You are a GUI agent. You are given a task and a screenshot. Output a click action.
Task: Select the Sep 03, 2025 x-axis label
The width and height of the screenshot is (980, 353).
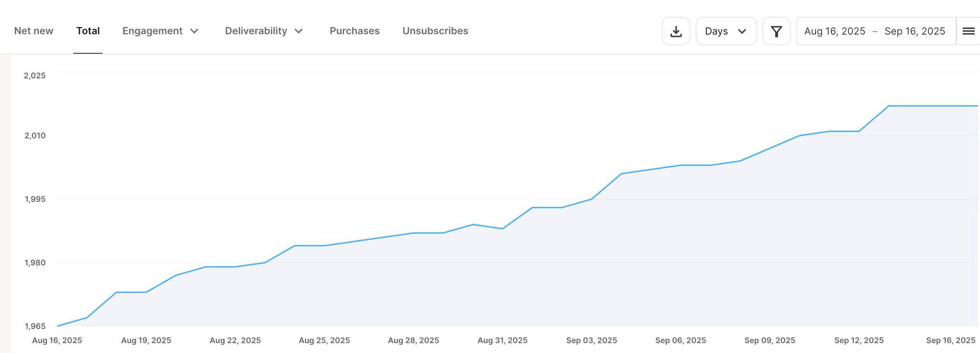(x=591, y=341)
